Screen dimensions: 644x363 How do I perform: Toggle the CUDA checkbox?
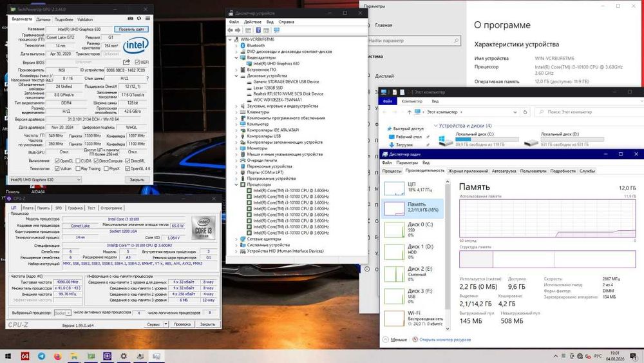(x=78, y=161)
